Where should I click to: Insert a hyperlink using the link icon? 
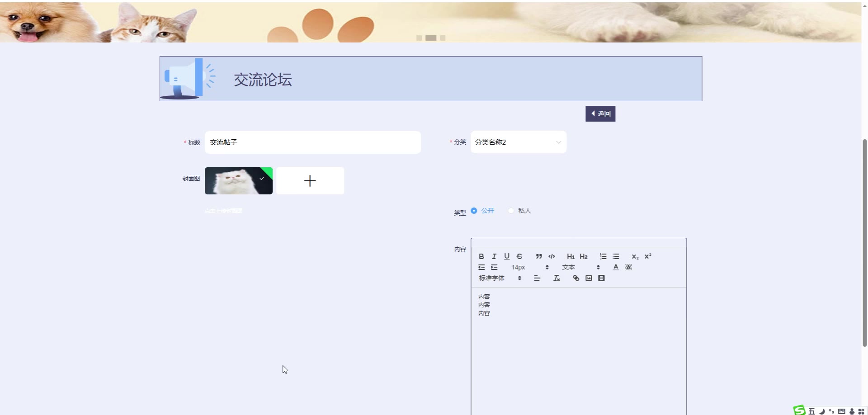(x=576, y=278)
